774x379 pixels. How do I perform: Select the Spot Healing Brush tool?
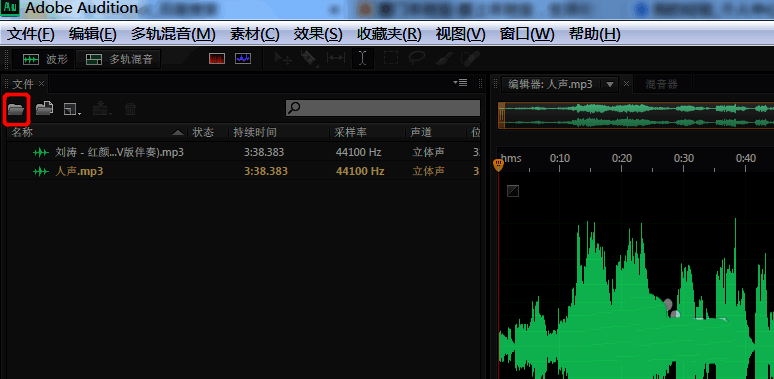click(x=470, y=59)
